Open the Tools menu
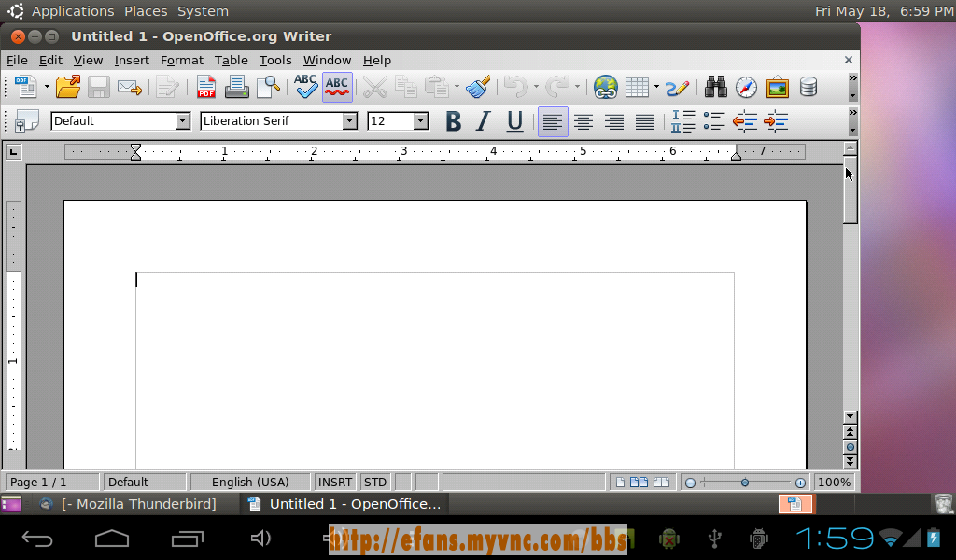Screen dimensions: 956x560 (275, 61)
